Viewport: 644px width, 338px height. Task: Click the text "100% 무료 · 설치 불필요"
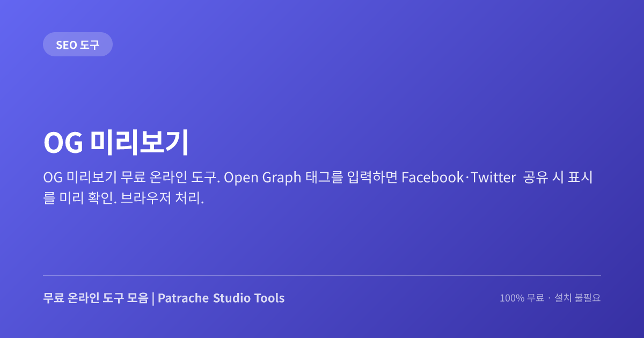click(x=550, y=298)
